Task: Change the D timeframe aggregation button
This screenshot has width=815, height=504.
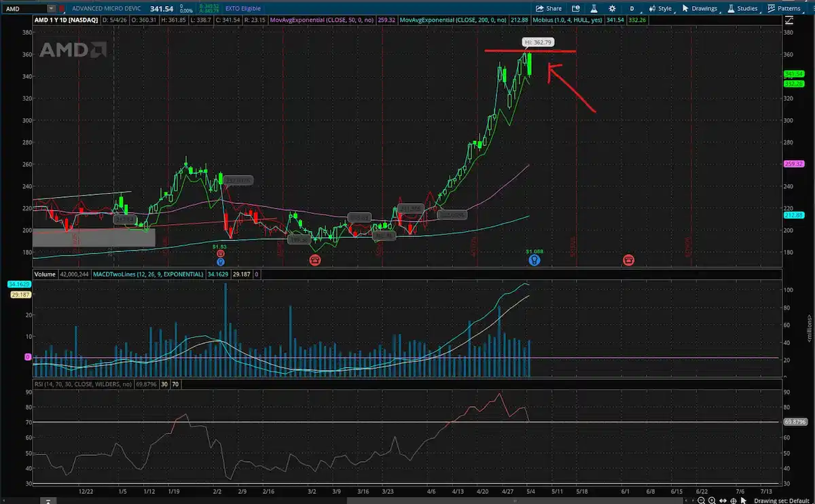Action: pos(632,8)
